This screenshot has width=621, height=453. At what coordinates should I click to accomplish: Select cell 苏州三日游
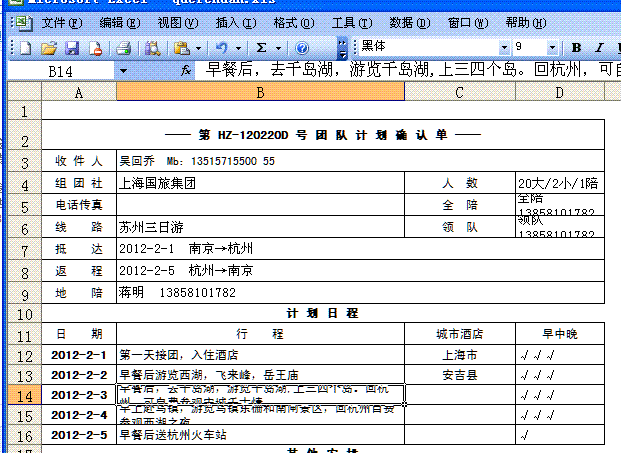click(260, 227)
